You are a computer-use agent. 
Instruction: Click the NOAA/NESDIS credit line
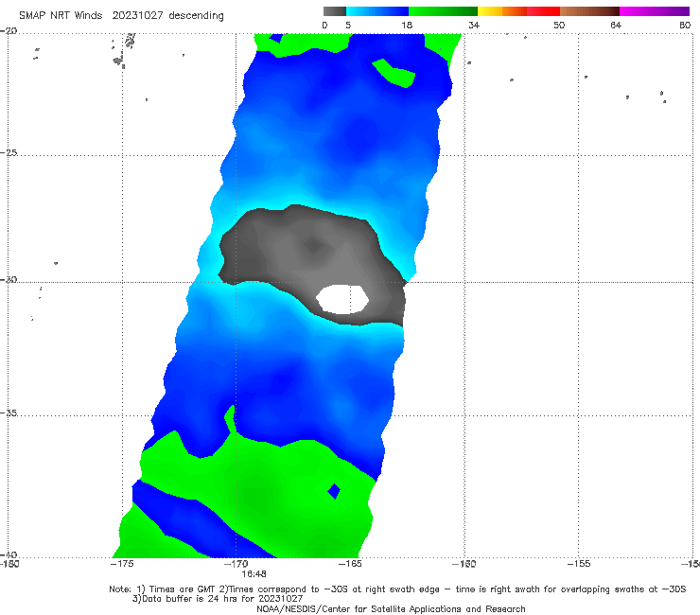[391, 608]
